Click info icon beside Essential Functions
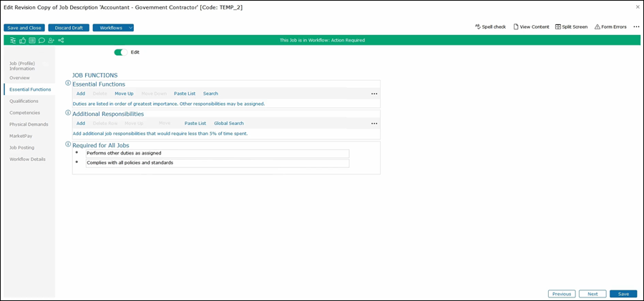644x301 pixels. (x=68, y=84)
